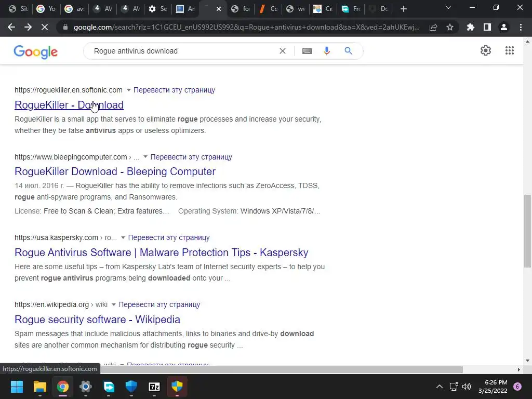Viewport: 532px width, 399px height.
Task: Bookmark this page with the star
Action: coord(450,27)
